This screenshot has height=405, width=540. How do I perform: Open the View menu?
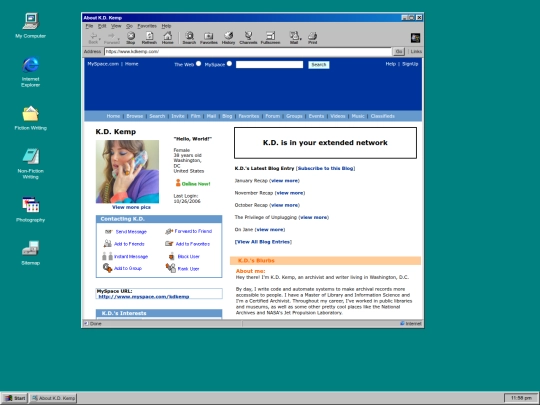[116, 26]
